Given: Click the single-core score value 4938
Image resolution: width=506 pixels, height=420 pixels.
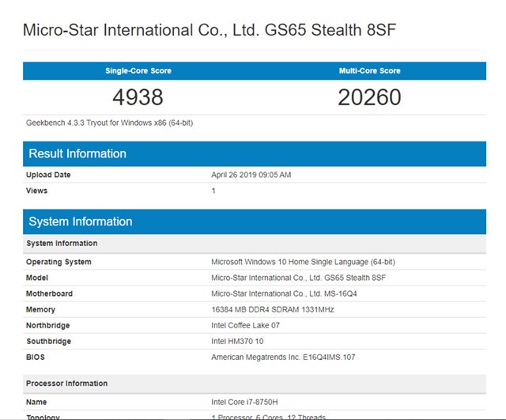Looking at the screenshot, I should [x=138, y=97].
